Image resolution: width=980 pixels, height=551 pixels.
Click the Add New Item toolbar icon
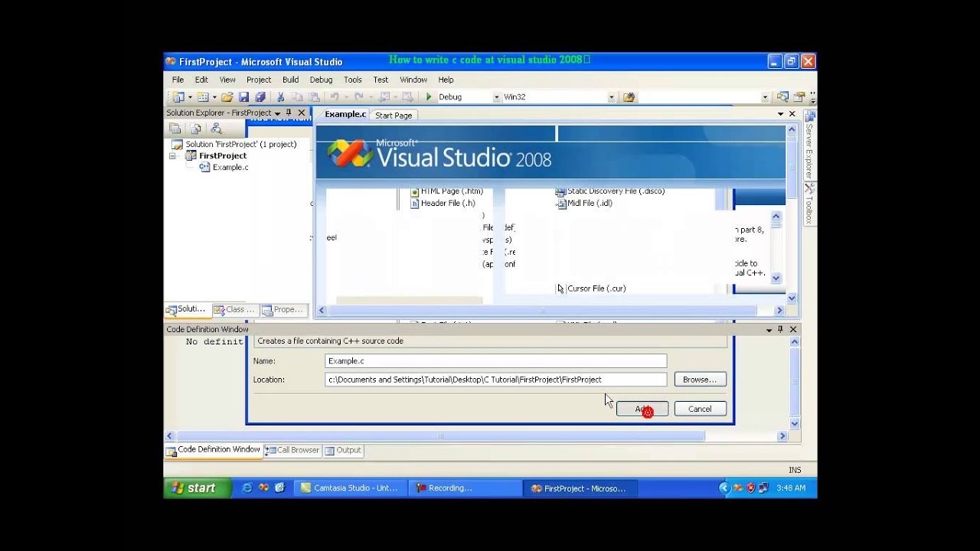[x=203, y=97]
